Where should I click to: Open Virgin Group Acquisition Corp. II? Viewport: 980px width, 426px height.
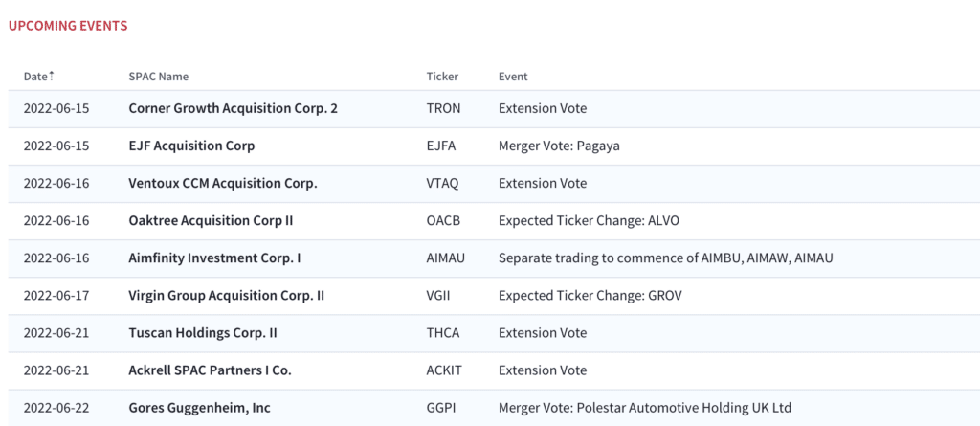[x=226, y=295]
